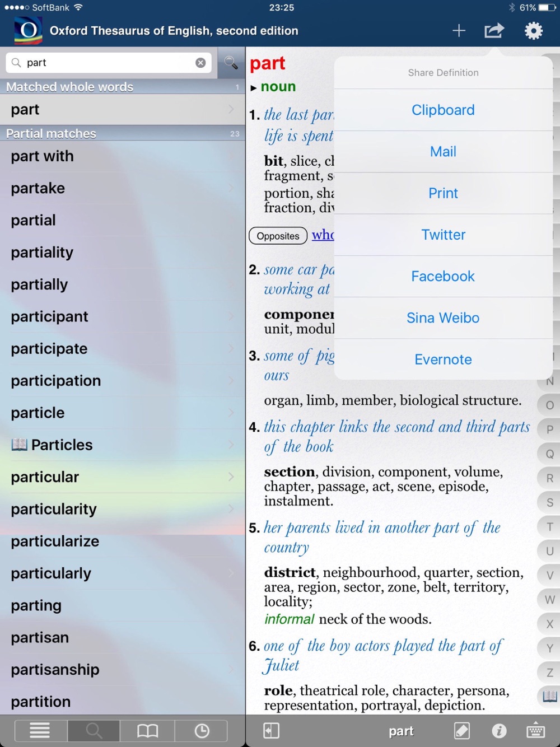Viewport: 560px width, 747px height.
Task: Open the history clock tab
Action: pyautogui.click(x=202, y=731)
